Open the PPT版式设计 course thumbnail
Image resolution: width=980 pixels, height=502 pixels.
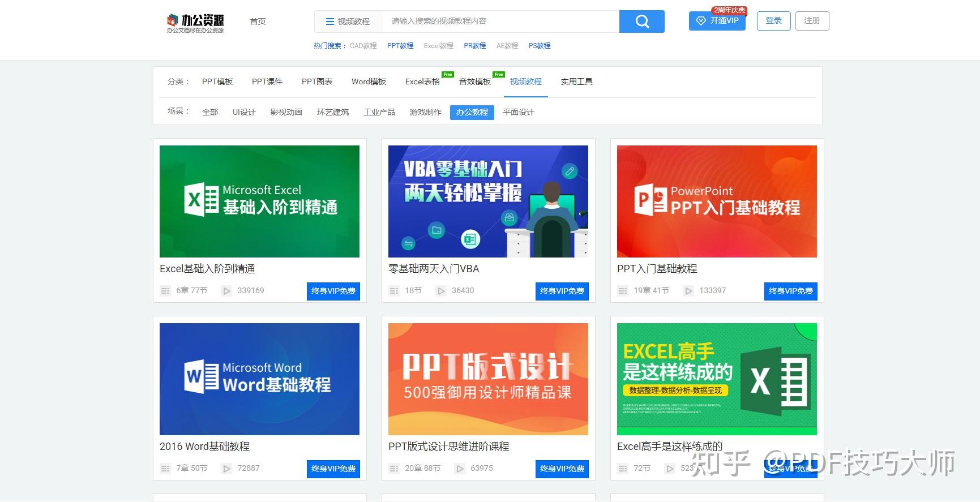[488, 379]
